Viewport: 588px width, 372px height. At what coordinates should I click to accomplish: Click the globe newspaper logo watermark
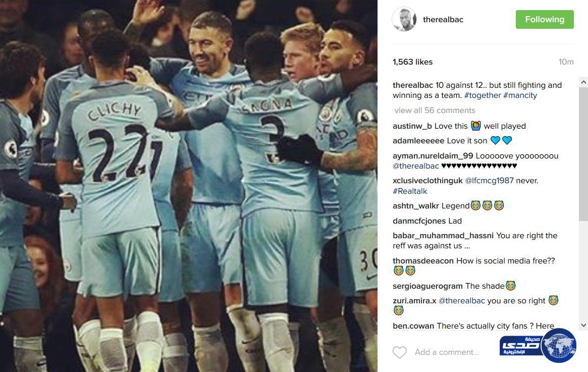[538, 345]
